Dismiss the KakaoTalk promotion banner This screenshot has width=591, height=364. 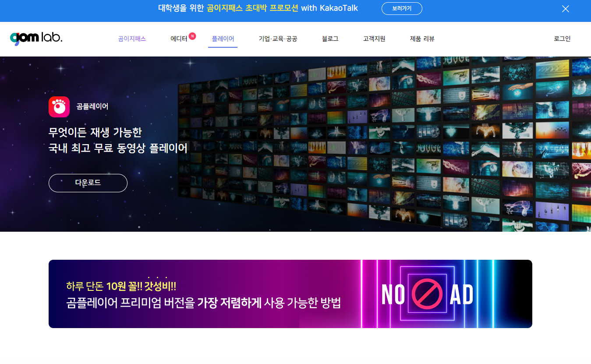(565, 8)
